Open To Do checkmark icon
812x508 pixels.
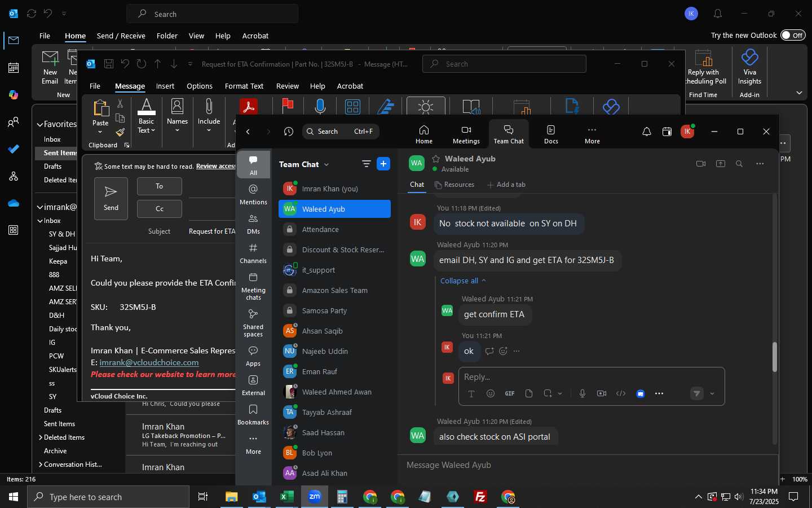(14, 149)
